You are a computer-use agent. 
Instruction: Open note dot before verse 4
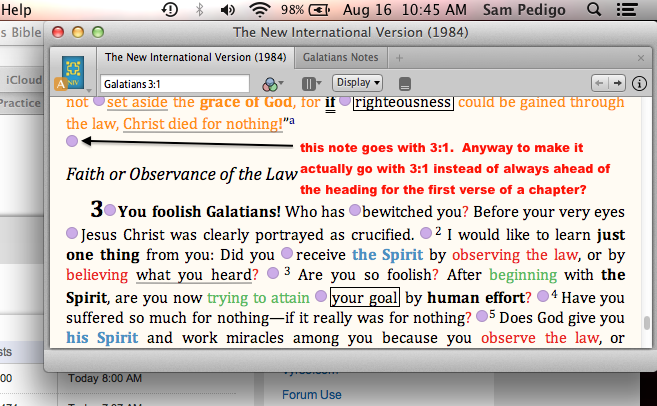543,296
